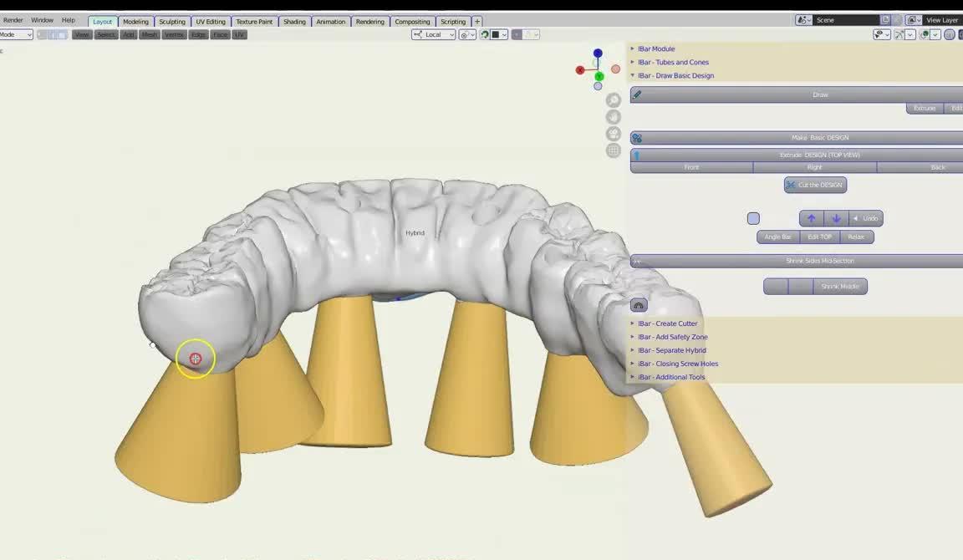Open the Window menu

click(x=43, y=20)
